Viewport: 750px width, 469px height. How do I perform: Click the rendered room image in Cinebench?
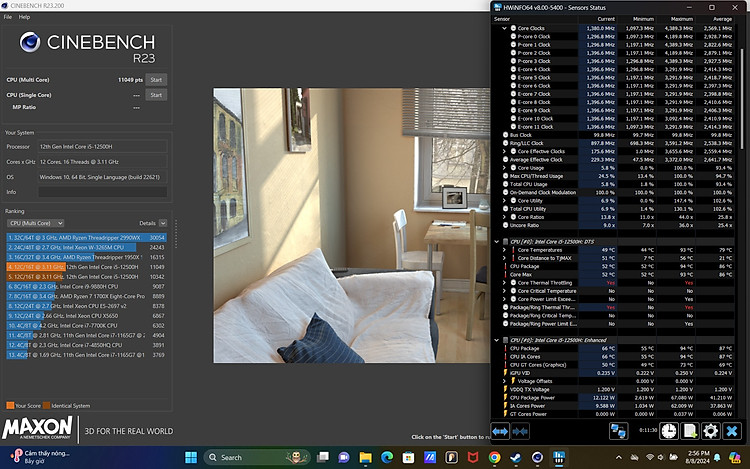point(352,225)
